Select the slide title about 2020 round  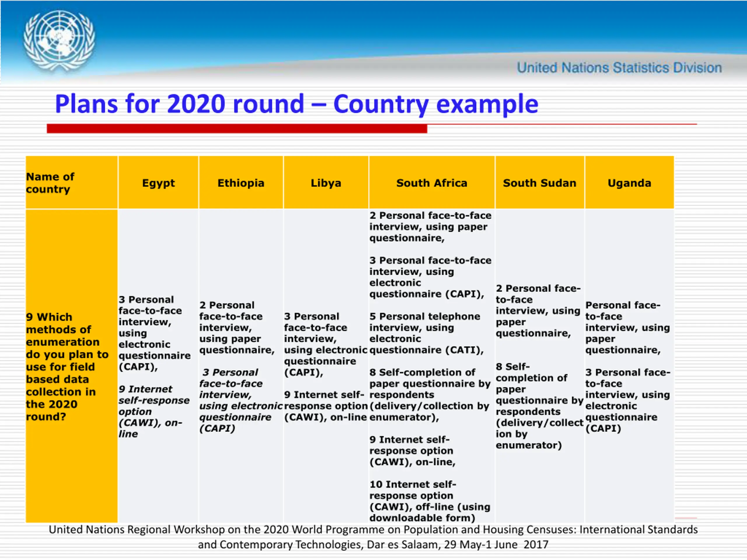tap(296, 104)
